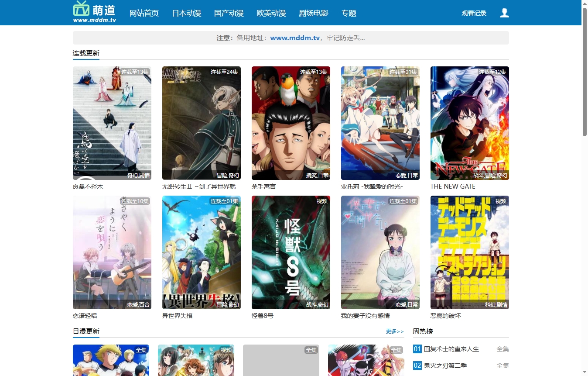Viewport: 588px width, 376px height.
Task: Click the scrollbar up arrow
Action: coord(585,3)
